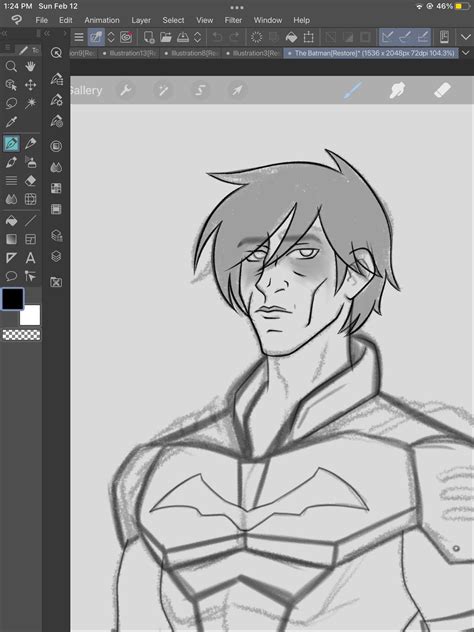Open the Filter menu
The image size is (474, 632).
[x=233, y=20]
